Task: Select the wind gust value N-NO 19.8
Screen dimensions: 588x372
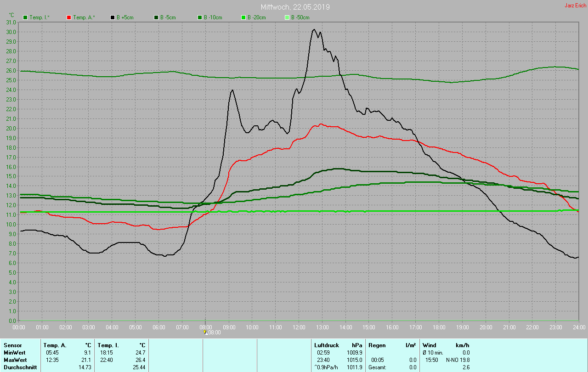Action: click(458, 360)
